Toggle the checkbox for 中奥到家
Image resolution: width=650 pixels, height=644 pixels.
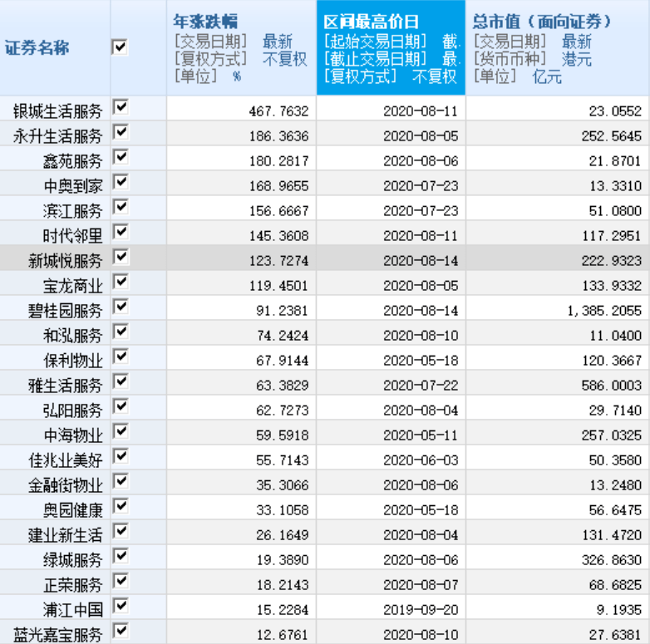click(121, 182)
